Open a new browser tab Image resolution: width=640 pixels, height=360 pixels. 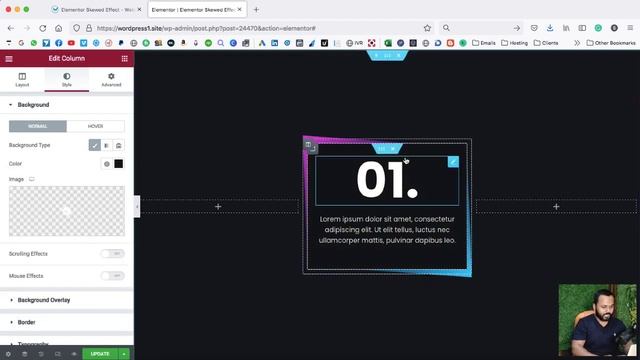click(256, 9)
